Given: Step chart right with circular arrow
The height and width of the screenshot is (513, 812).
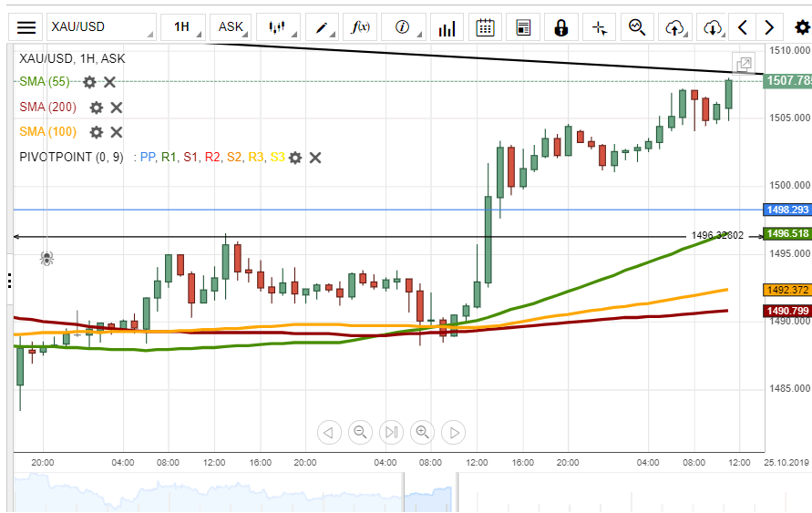Looking at the screenshot, I should [x=454, y=432].
